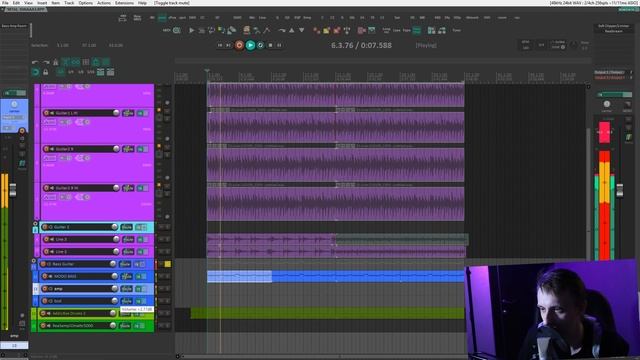Click the play arrow icon in the top toolbar

pyautogui.click(x=191, y=30)
